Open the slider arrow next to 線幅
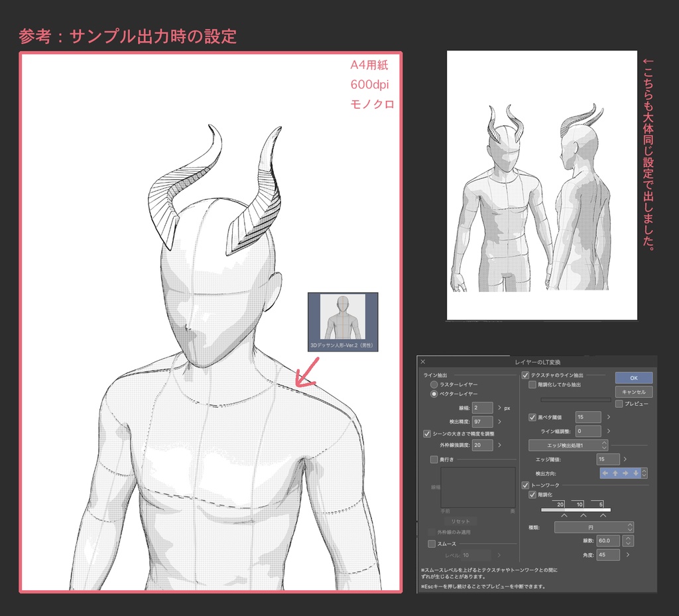The image size is (679, 616). pos(499,408)
